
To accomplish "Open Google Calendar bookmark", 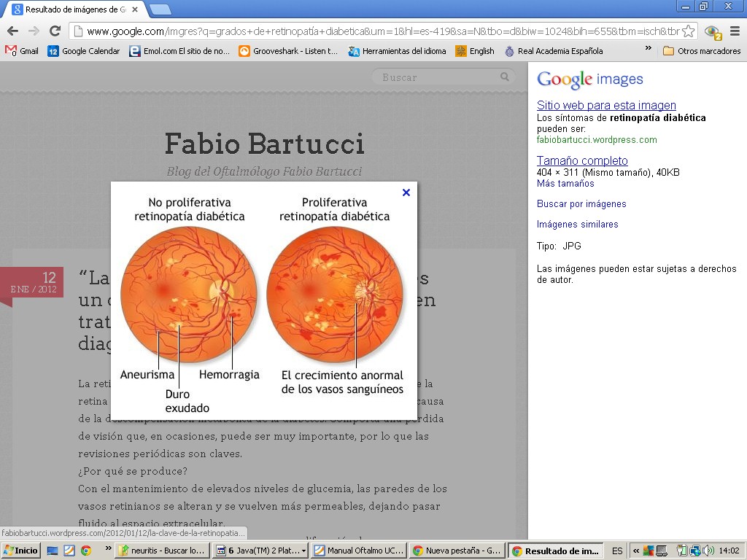I will 83,51.
